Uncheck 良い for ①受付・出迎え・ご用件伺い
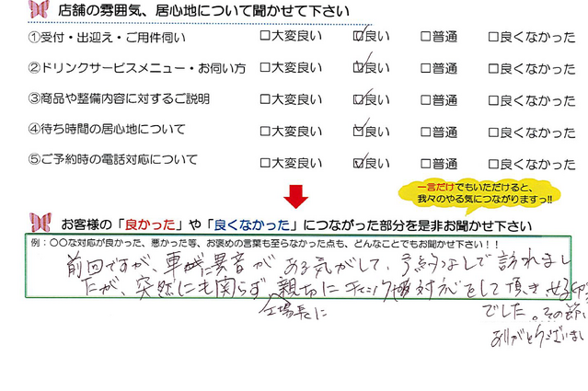The width and height of the screenshot is (588, 391). [x=359, y=38]
